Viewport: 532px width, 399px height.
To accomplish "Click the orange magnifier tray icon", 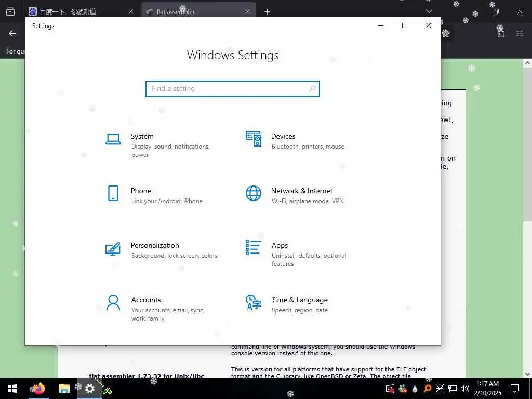I will [428, 389].
